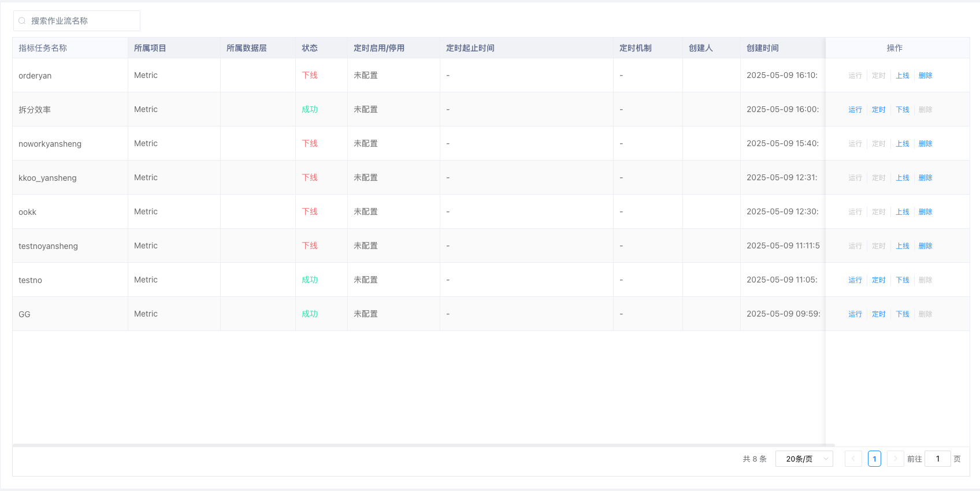Viewport: 980px width, 491px height.
Task: Bring kkoo_yansheng task online
Action: (903, 178)
